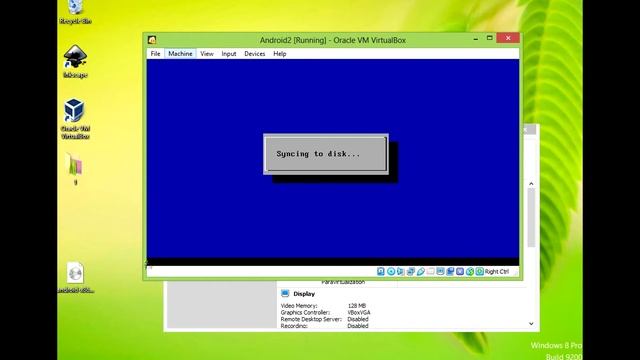Open the Devices menu
640x360 pixels.
coord(255,54)
